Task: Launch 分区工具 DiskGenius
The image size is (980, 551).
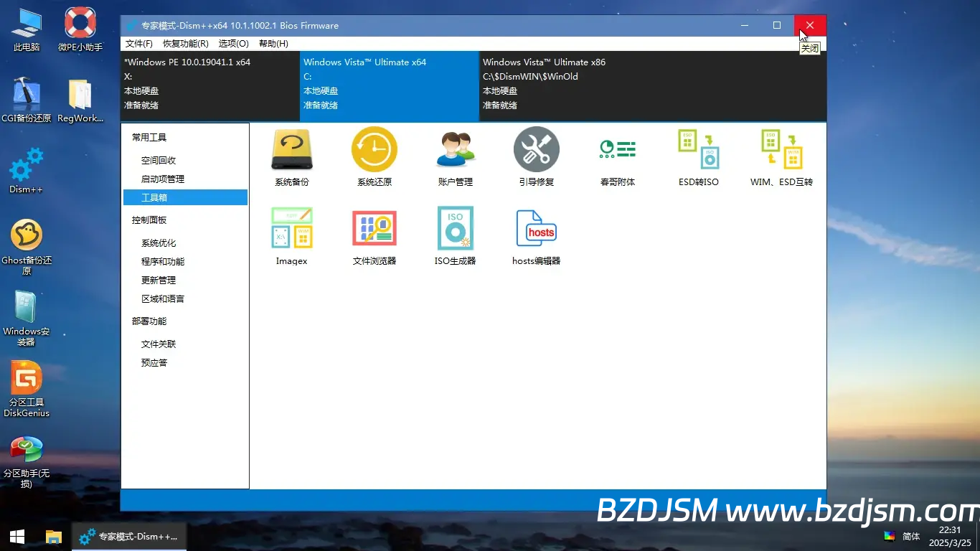Action: [x=27, y=389]
